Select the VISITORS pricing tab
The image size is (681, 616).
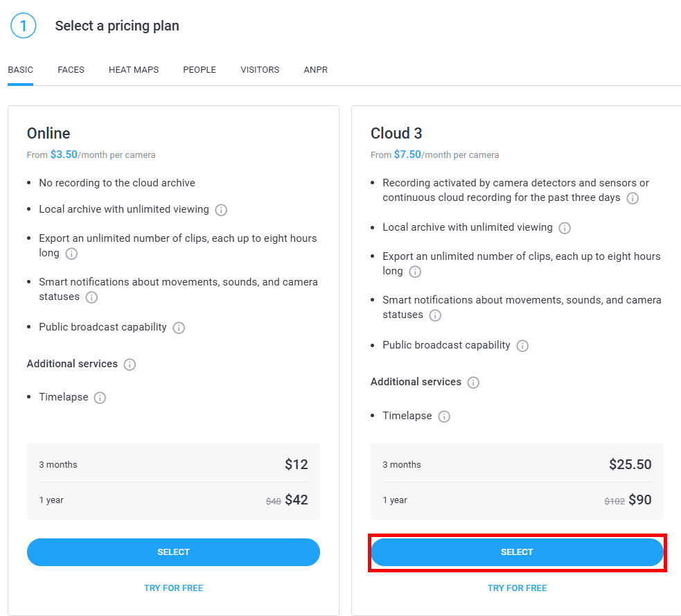pos(260,70)
